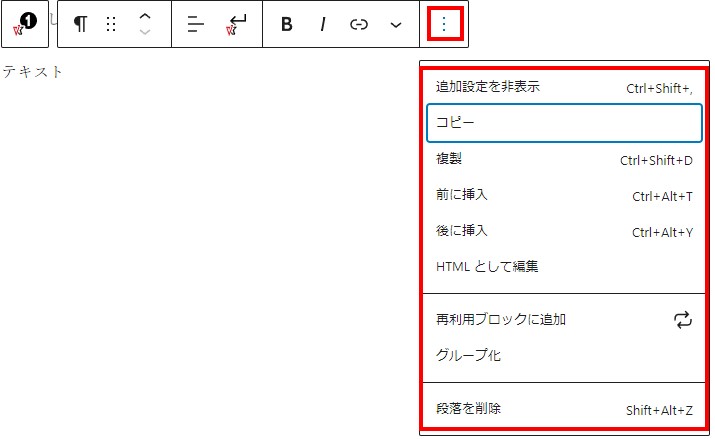
Task: Click the line break arrow icon
Action: (x=237, y=24)
